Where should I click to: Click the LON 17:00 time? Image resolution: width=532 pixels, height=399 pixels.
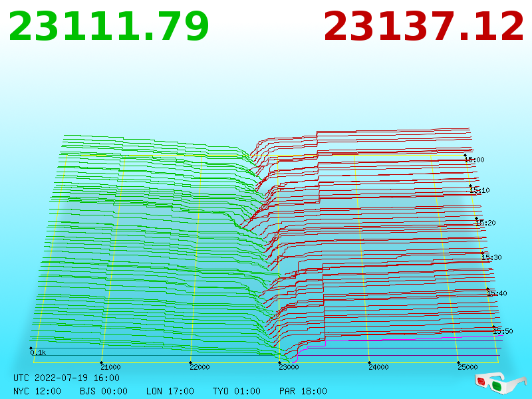[x=170, y=391]
